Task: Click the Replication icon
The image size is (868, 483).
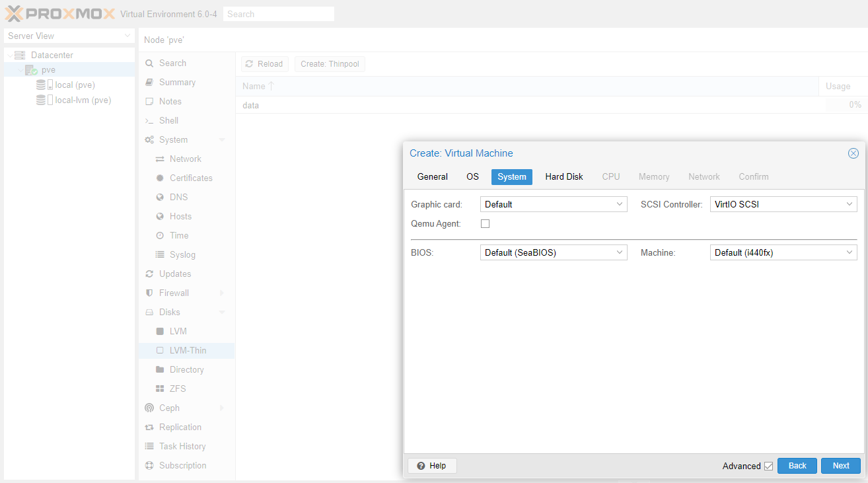Action: tap(149, 427)
